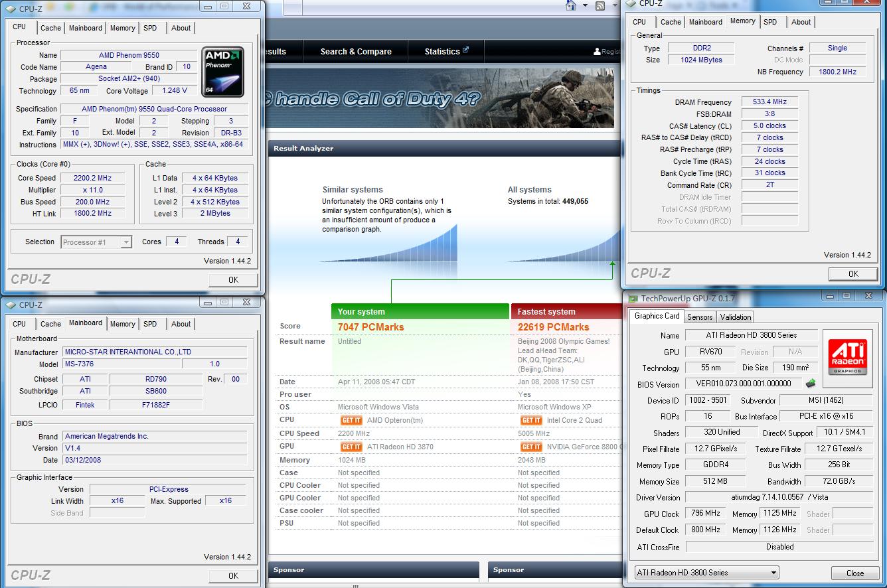Click the DRAM Frequency 533.4 MHz value
This screenshot has width=887, height=588.
(769, 102)
